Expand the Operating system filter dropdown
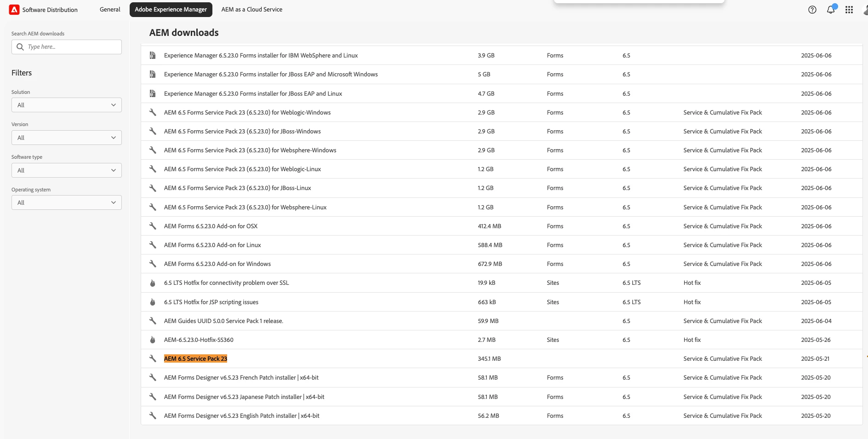This screenshot has width=868, height=439. click(x=67, y=202)
